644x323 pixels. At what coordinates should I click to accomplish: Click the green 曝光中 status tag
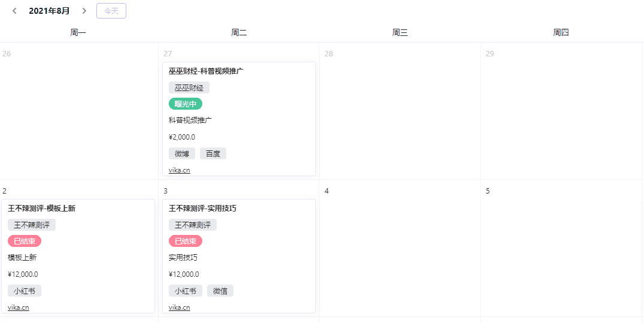click(186, 104)
